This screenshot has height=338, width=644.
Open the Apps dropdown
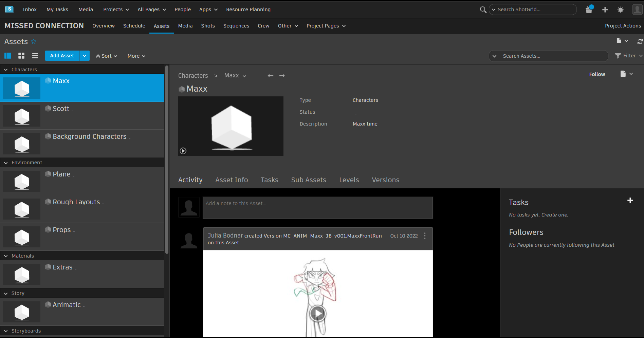pos(208,10)
